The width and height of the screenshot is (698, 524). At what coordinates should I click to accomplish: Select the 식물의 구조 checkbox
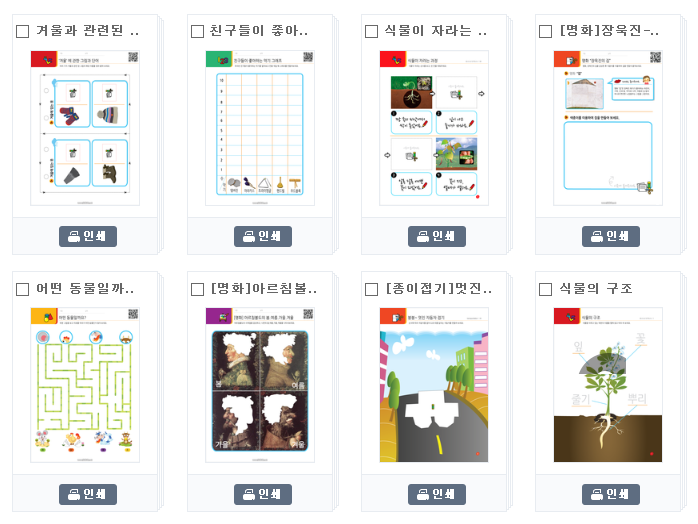point(545,289)
